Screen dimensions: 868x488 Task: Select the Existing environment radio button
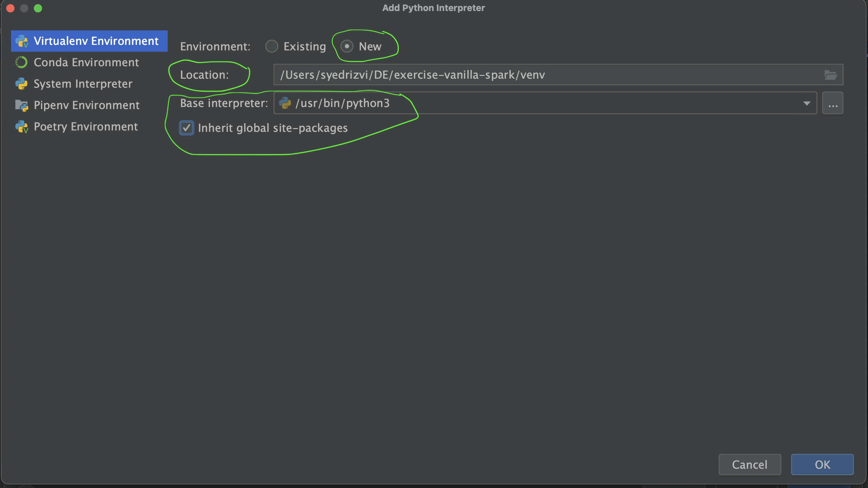272,46
